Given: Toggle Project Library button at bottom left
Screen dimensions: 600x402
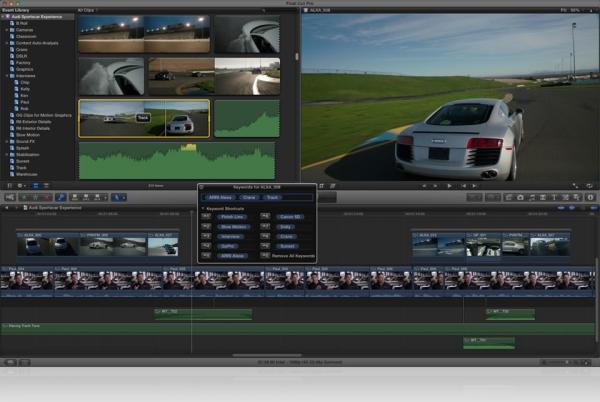Looking at the screenshot, I should [10, 362].
